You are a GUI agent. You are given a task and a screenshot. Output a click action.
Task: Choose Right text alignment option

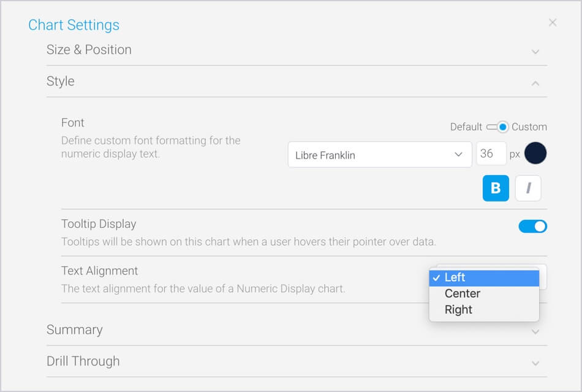459,309
